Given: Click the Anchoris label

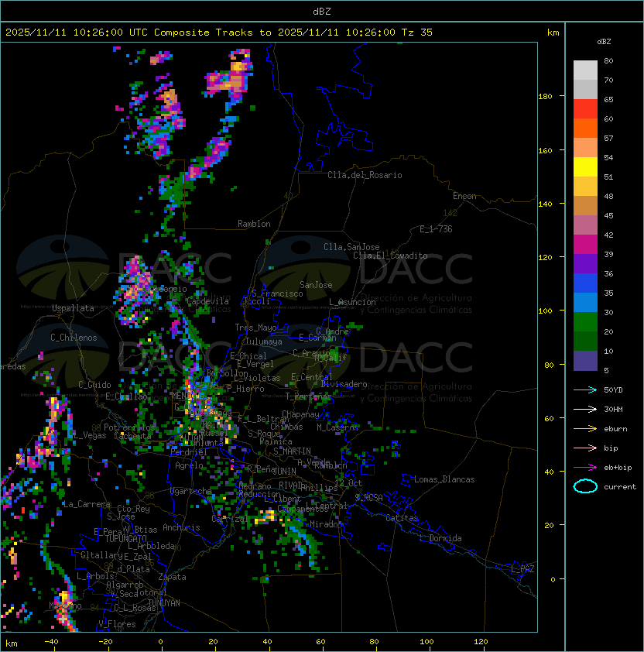Looking at the screenshot, I should [181, 527].
